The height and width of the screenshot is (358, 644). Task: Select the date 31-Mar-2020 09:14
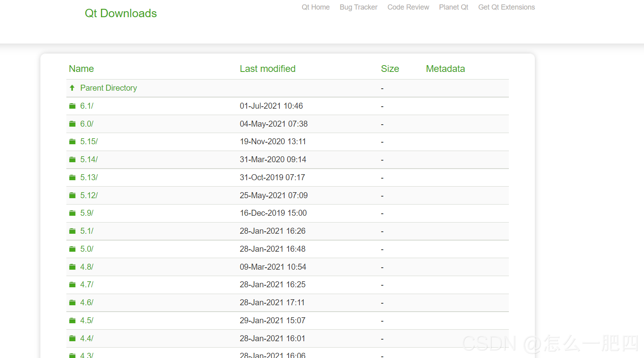click(x=273, y=159)
